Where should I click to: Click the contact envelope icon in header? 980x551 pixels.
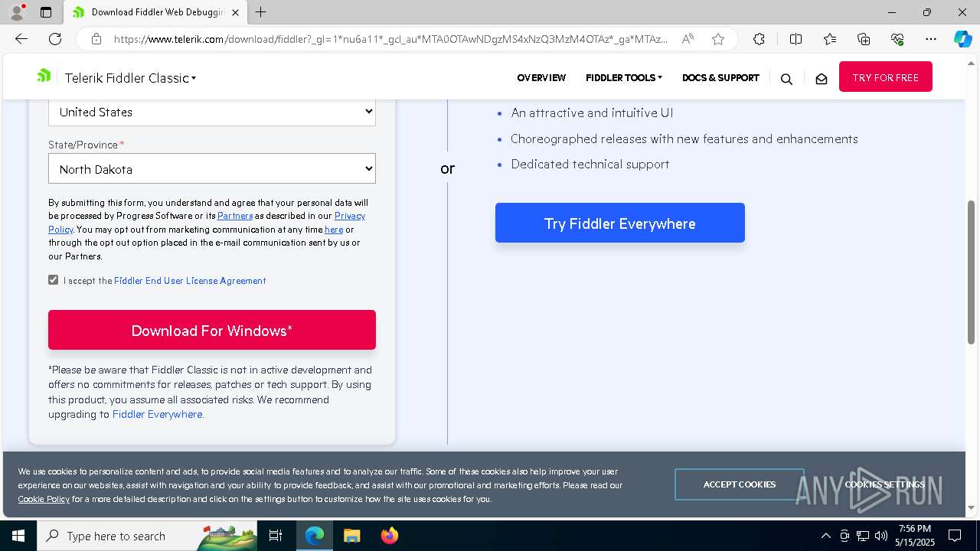click(822, 79)
